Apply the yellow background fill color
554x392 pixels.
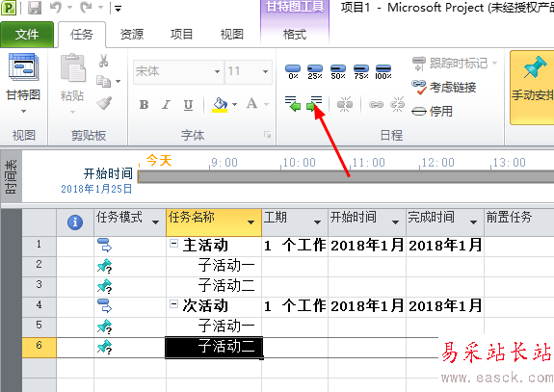[220, 105]
